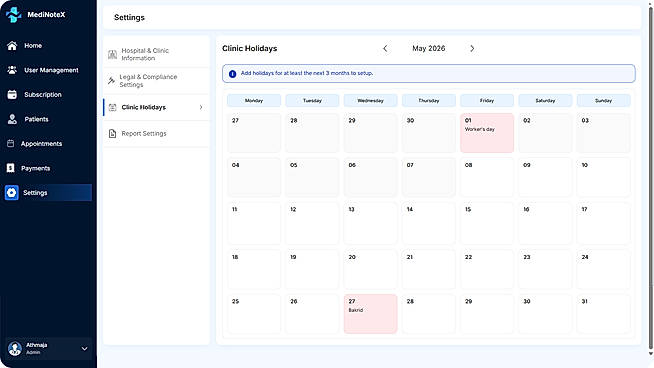The width and height of the screenshot is (654, 368).
Task: Select Legal & Compliance Settings
Action: point(156,81)
